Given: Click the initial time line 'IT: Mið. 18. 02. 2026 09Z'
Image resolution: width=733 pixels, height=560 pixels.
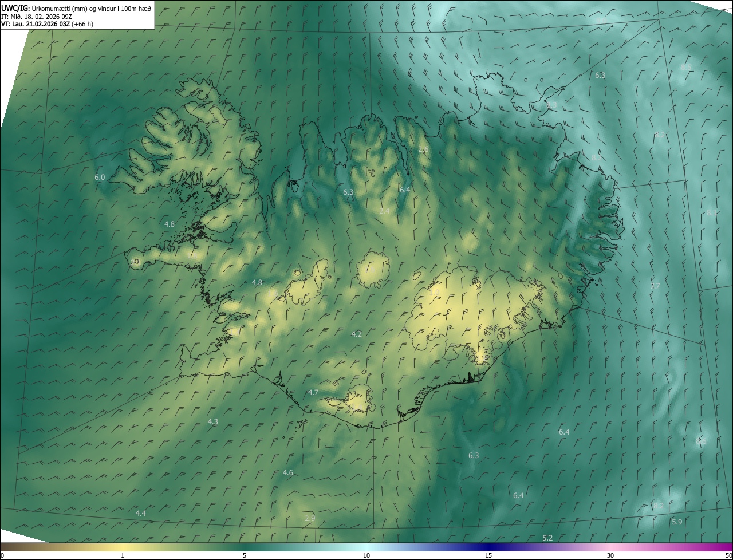Looking at the screenshot, I should (38, 17).
